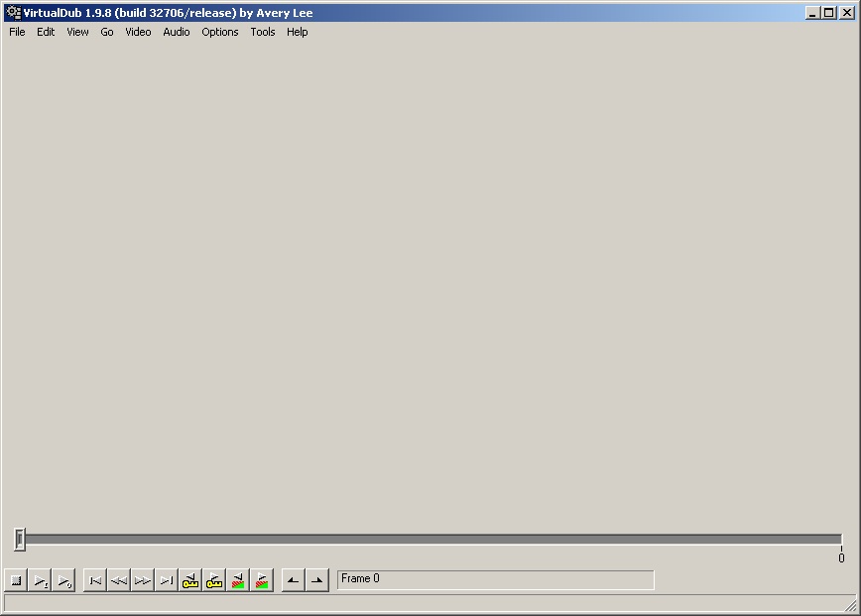Step backward one frame
This screenshot has width=861, height=616.
[119, 580]
